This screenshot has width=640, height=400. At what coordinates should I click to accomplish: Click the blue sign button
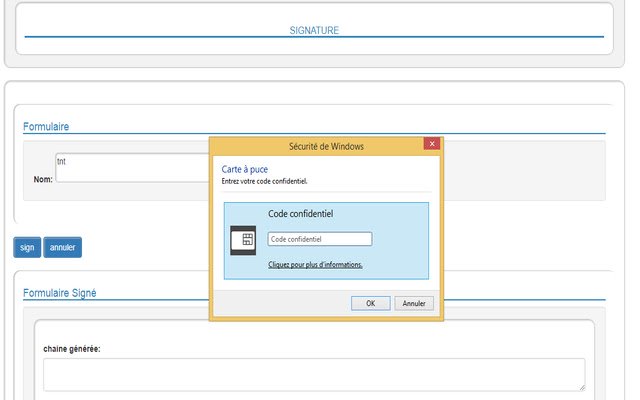pyautogui.click(x=27, y=247)
